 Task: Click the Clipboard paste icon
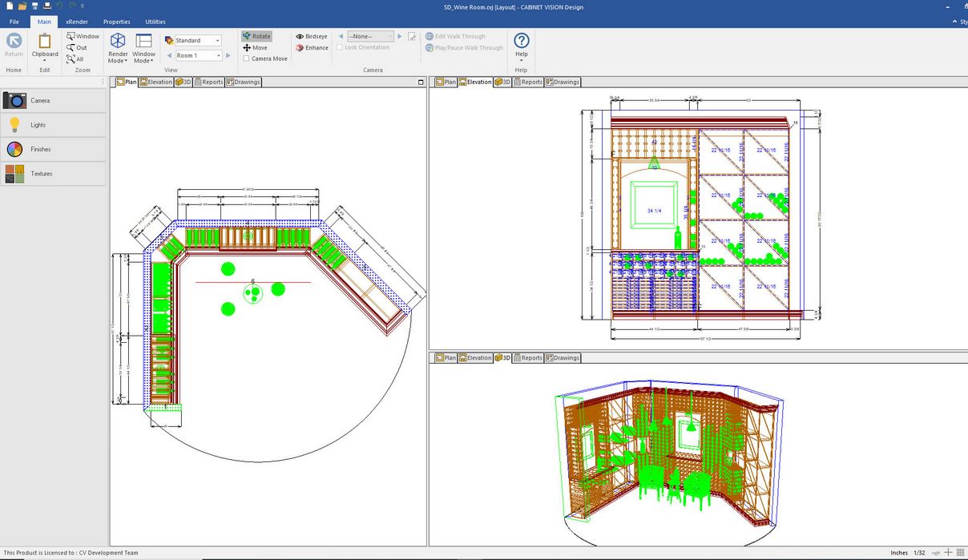(x=45, y=42)
